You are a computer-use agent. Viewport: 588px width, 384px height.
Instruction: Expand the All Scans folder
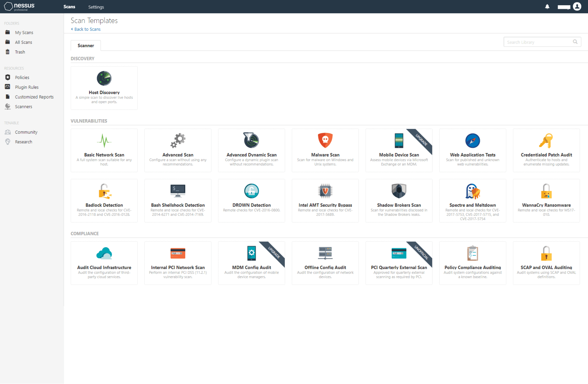(24, 42)
